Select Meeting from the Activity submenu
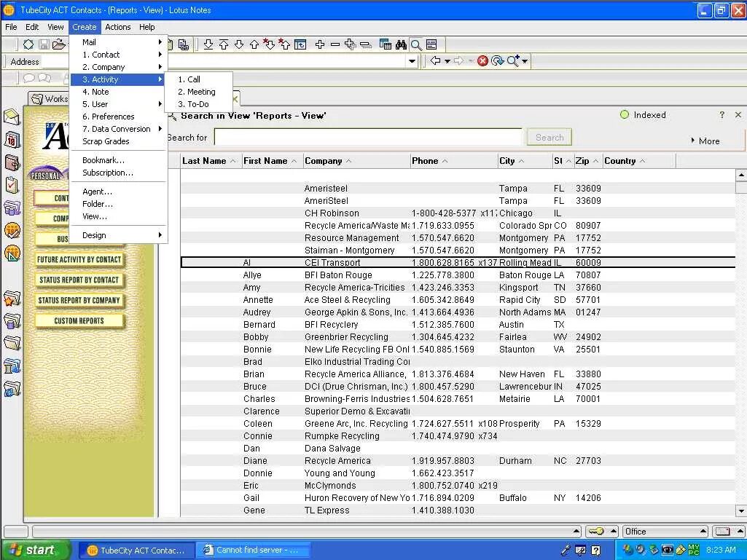The image size is (747, 560). pos(199,92)
